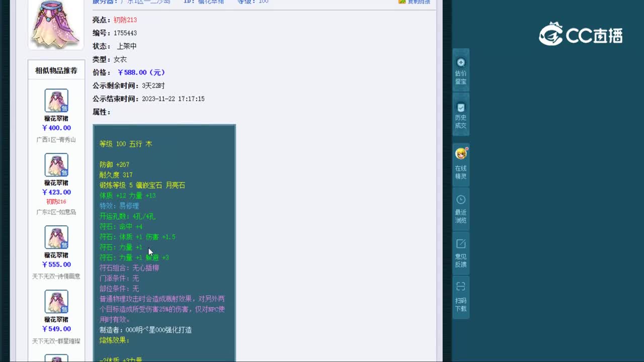The height and width of the screenshot is (362, 644).
Task: Click the 扫码下载 scan-to-download button
Action: (x=461, y=297)
